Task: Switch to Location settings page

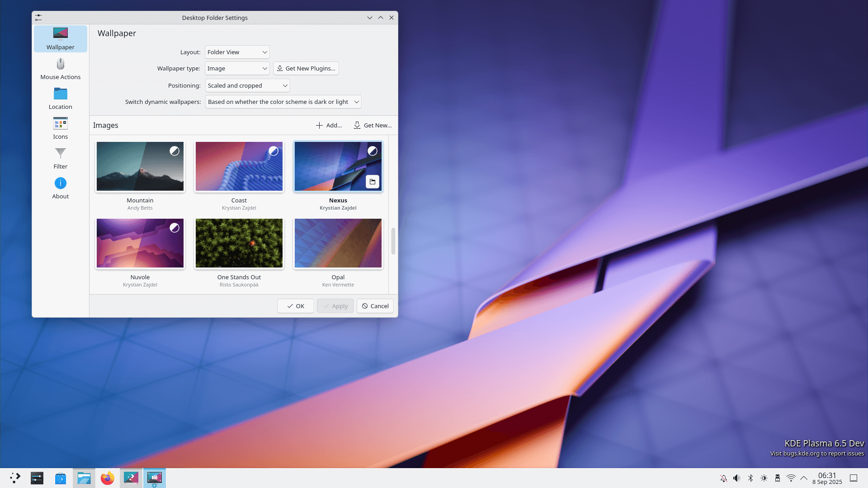Action: [x=60, y=99]
